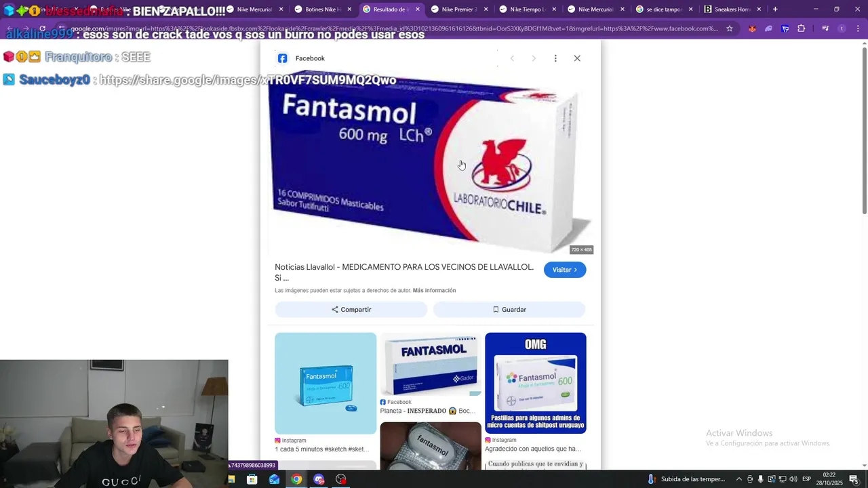868x488 pixels.
Task: Click the Guardar button
Action: (x=509, y=310)
